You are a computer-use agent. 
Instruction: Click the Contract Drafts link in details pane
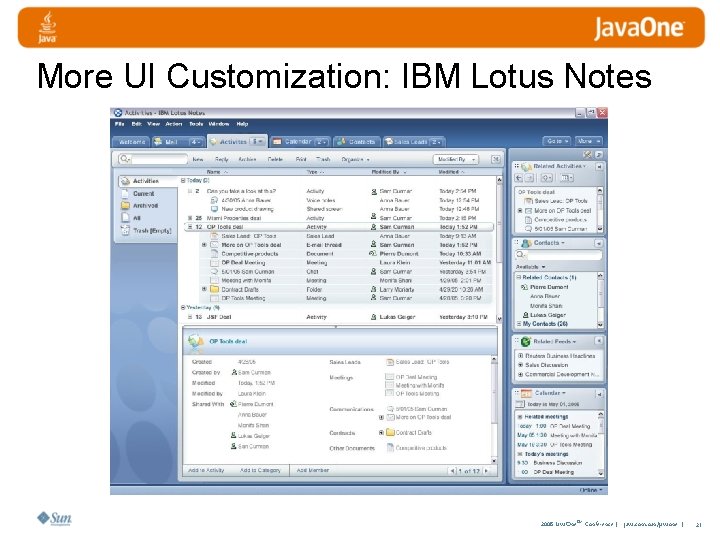(413, 433)
